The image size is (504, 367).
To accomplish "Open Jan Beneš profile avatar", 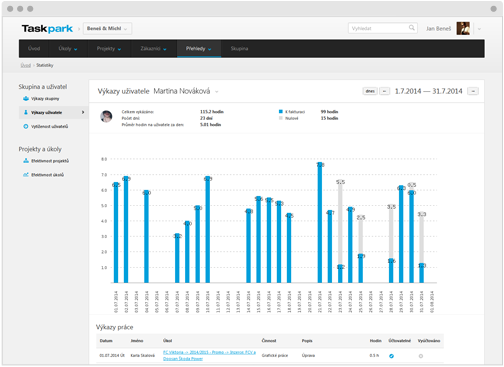I will pos(463,29).
